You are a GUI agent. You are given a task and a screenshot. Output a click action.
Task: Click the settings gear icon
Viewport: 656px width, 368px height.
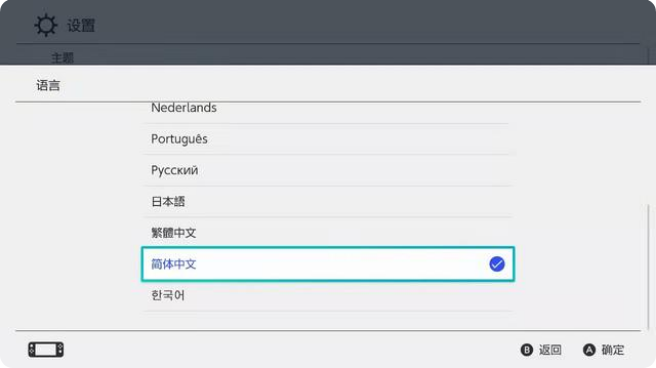pos(46,25)
